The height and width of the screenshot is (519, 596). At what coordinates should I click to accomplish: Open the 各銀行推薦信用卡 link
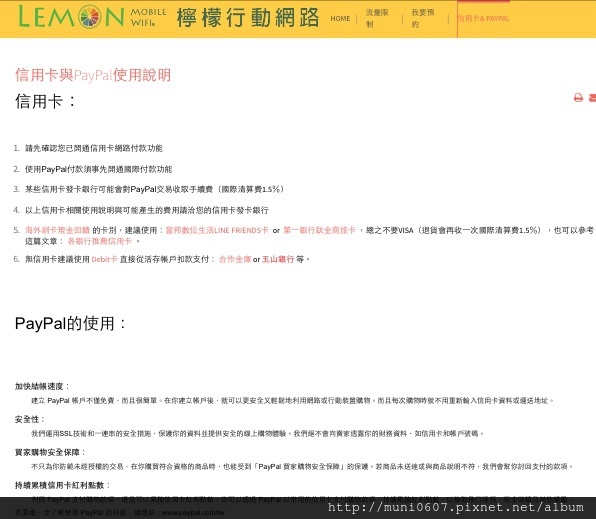(100, 241)
